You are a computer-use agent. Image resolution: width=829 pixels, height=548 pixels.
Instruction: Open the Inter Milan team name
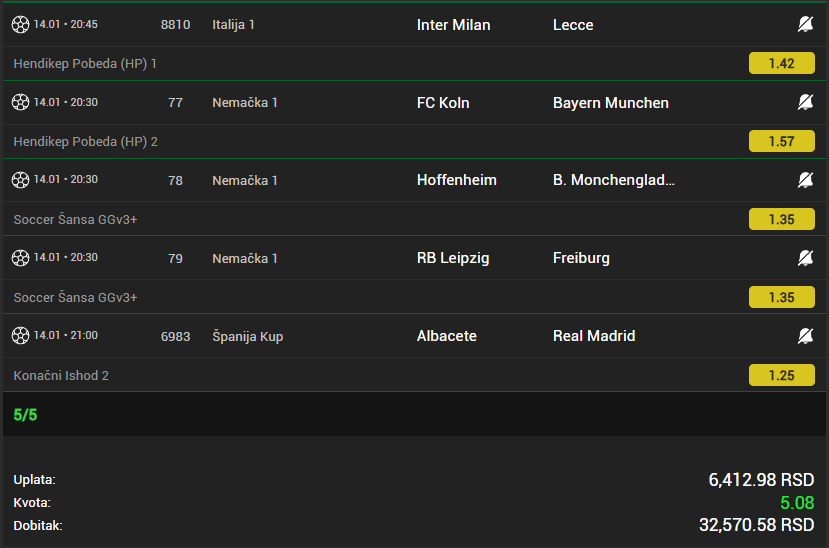[453, 24]
